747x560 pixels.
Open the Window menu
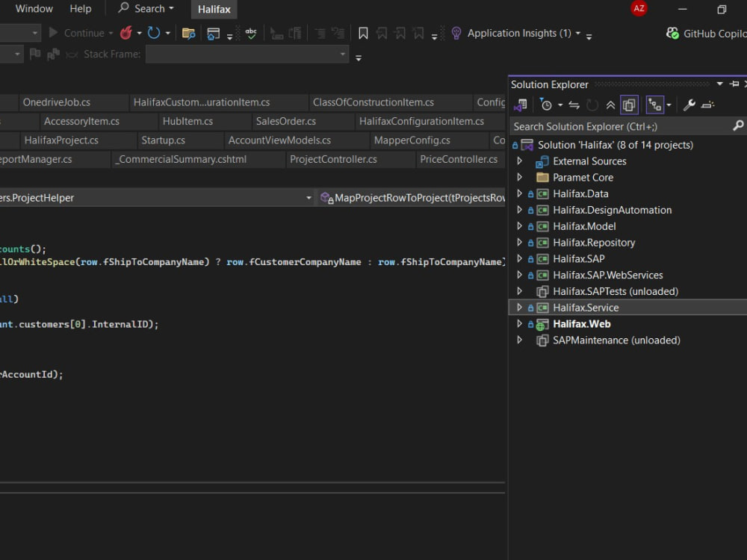click(34, 8)
